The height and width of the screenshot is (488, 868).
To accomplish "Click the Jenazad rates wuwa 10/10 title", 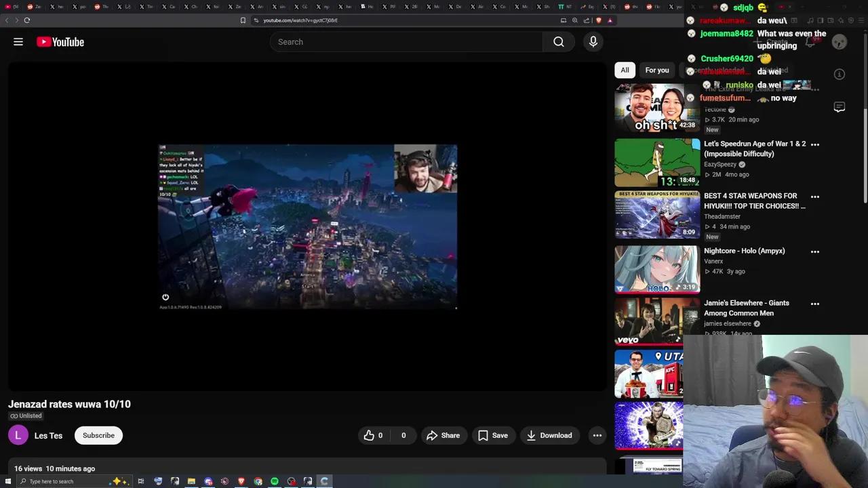I will point(69,404).
